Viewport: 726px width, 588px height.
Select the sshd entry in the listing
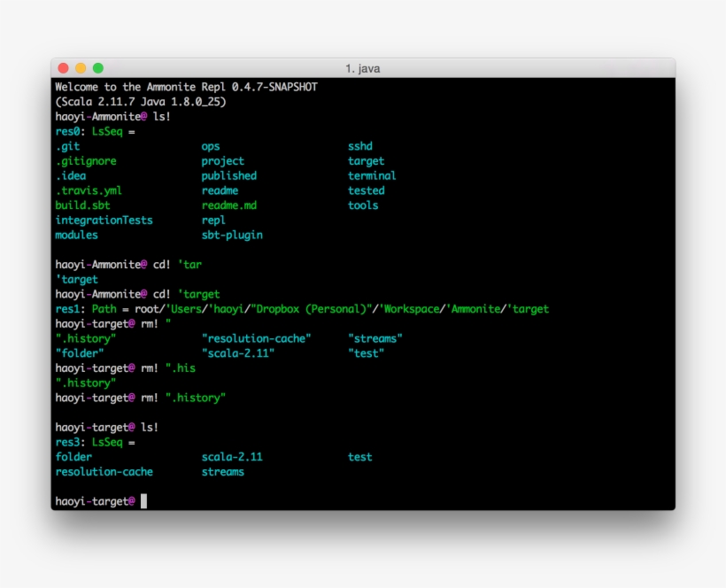click(x=360, y=146)
